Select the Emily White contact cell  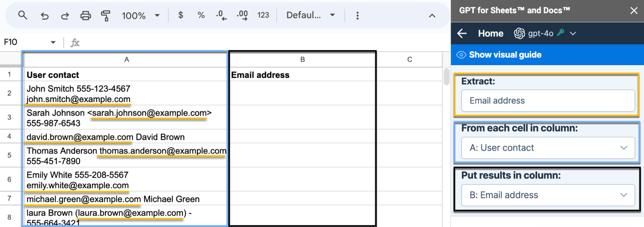click(x=125, y=180)
